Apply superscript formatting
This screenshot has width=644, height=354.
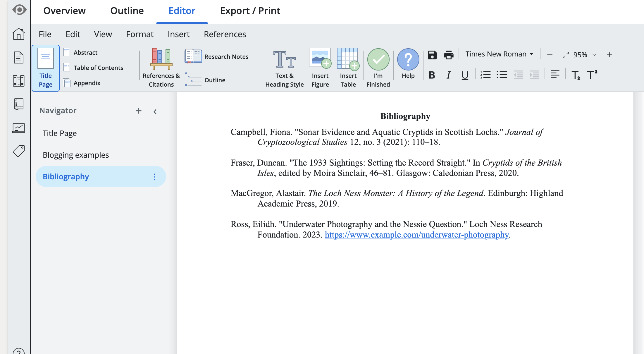coord(592,75)
